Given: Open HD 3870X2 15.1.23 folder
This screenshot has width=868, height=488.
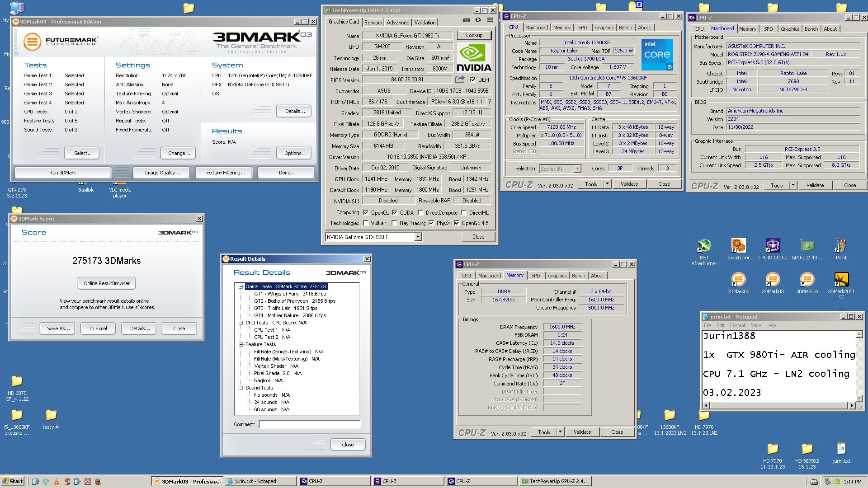Looking at the screenshot, I should tap(807, 456).
